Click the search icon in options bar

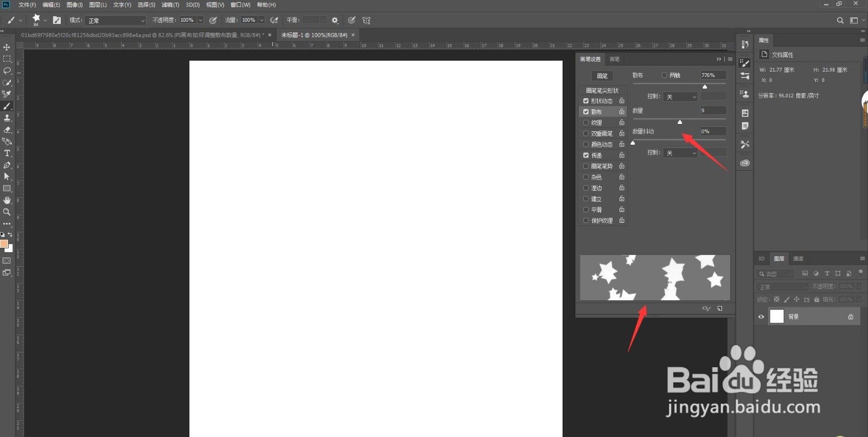(840, 20)
